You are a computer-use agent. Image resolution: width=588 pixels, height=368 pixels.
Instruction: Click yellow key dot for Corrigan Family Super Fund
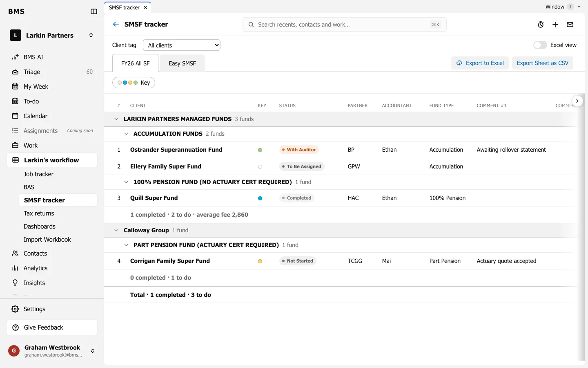tap(260, 261)
